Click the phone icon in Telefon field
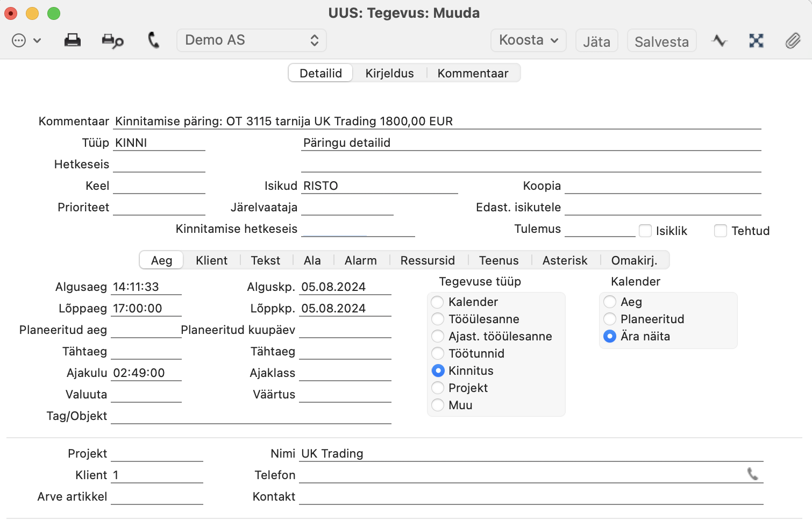Screen dimensions: 812x520 752,474
